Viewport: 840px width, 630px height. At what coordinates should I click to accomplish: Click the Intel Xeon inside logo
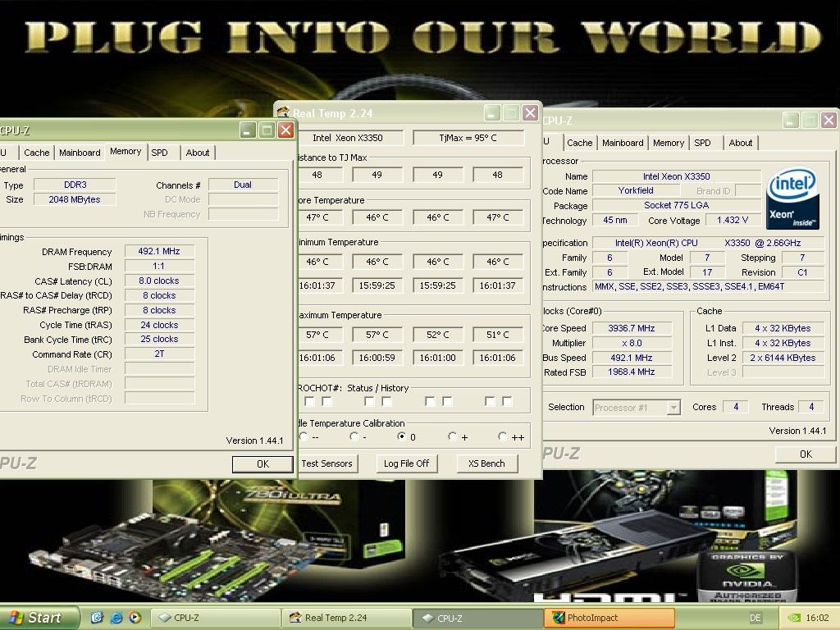[x=792, y=197]
